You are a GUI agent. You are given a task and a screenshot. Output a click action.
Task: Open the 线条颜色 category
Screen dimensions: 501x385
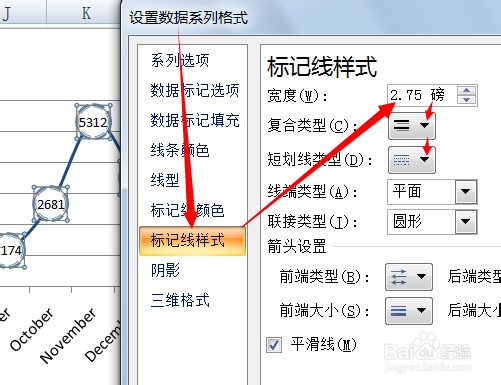[x=180, y=150]
